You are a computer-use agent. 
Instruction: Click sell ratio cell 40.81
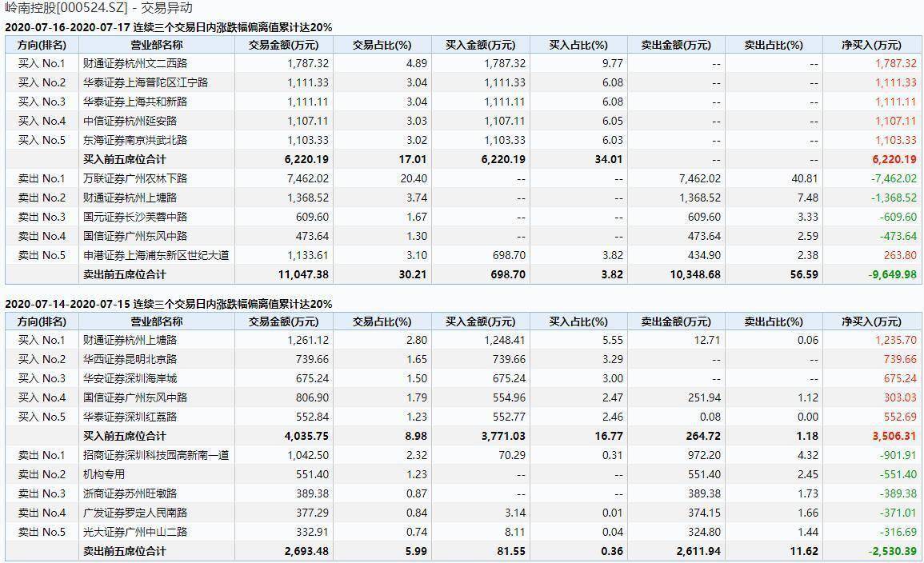tap(805, 178)
